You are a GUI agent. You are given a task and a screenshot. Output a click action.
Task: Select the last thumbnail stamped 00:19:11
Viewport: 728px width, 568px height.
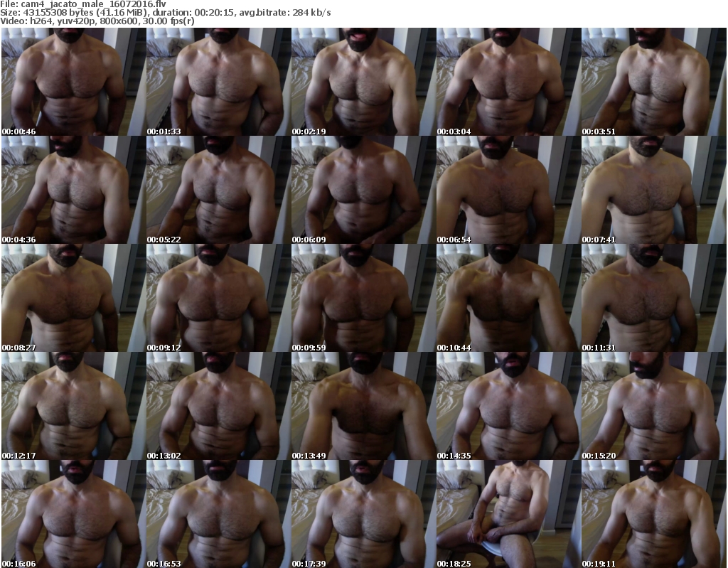tap(654, 514)
